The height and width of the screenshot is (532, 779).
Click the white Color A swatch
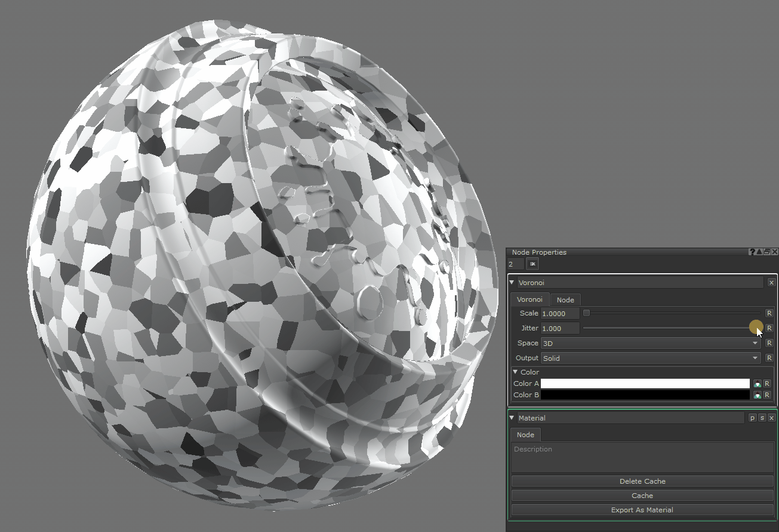tap(645, 383)
